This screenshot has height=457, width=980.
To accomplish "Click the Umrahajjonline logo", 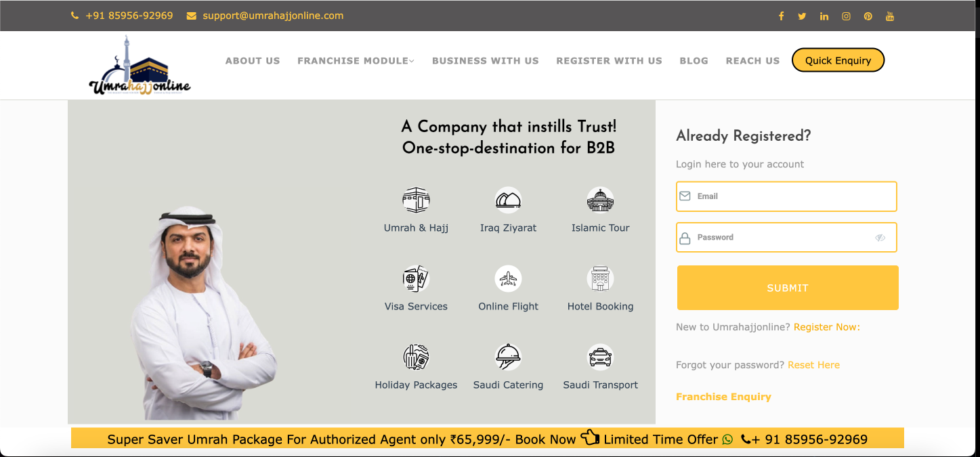I will [140, 67].
